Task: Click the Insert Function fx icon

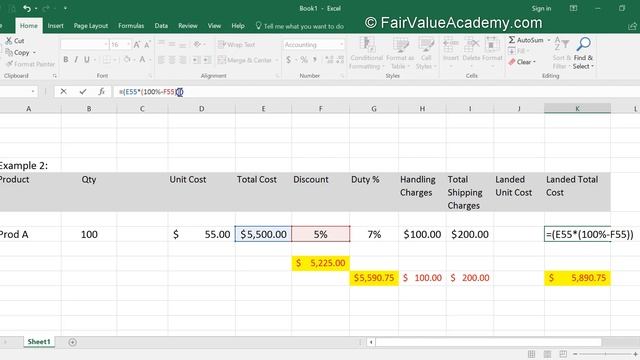Action: tap(101, 91)
